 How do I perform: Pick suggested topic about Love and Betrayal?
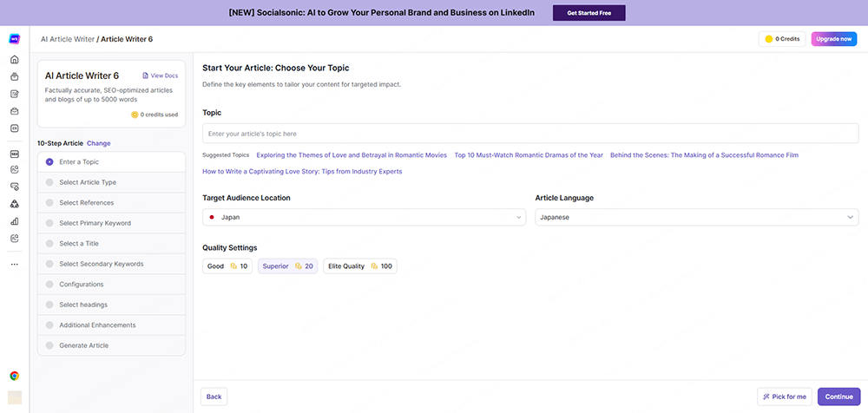pyautogui.click(x=352, y=155)
